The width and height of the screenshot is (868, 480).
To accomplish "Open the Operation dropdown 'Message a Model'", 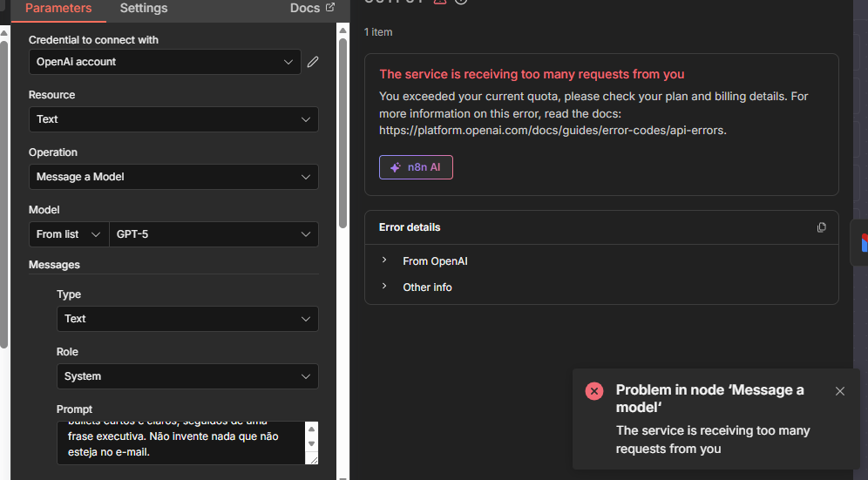I will click(x=173, y=177).
